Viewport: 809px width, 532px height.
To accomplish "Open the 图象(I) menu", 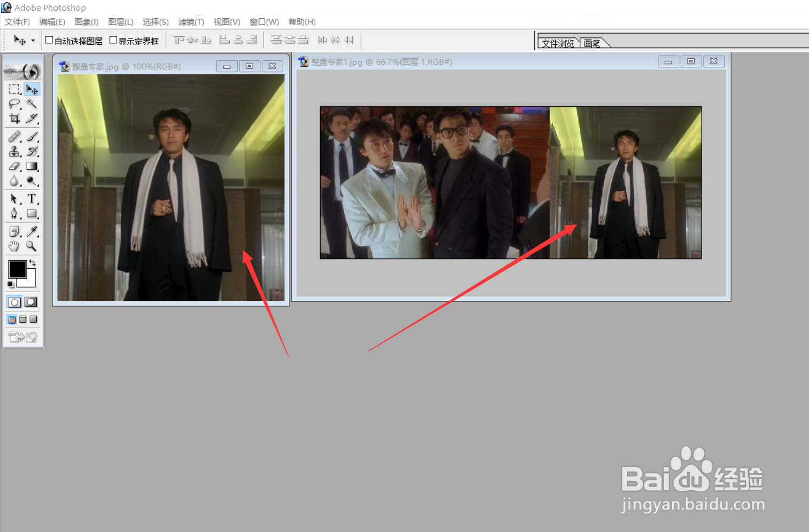I will (87, 22).
